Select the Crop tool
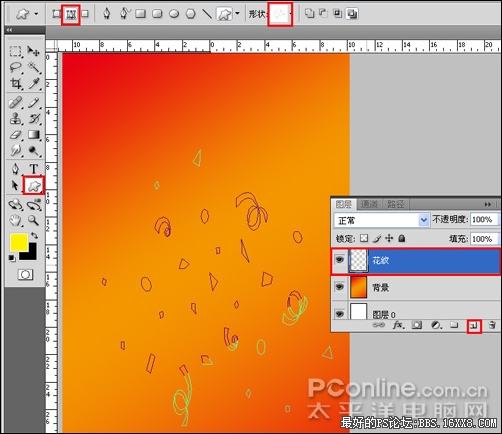This screenshot has width=502, height=434. click(x=15, y=84)
